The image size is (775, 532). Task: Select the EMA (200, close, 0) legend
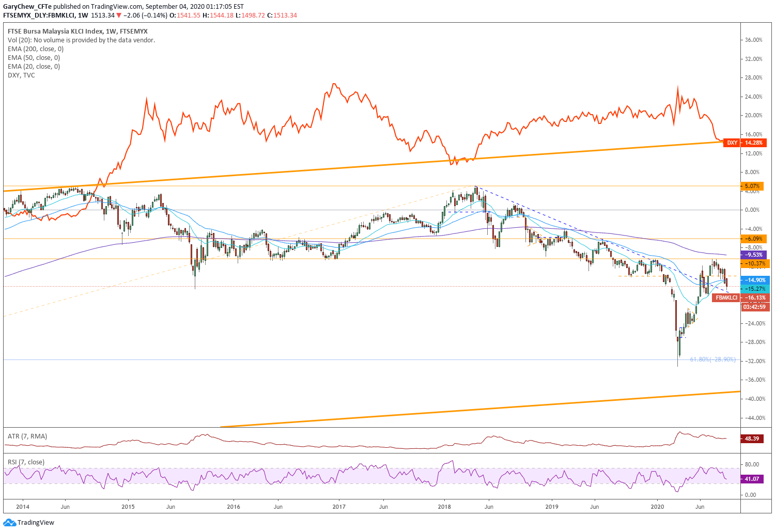[36, 49]
